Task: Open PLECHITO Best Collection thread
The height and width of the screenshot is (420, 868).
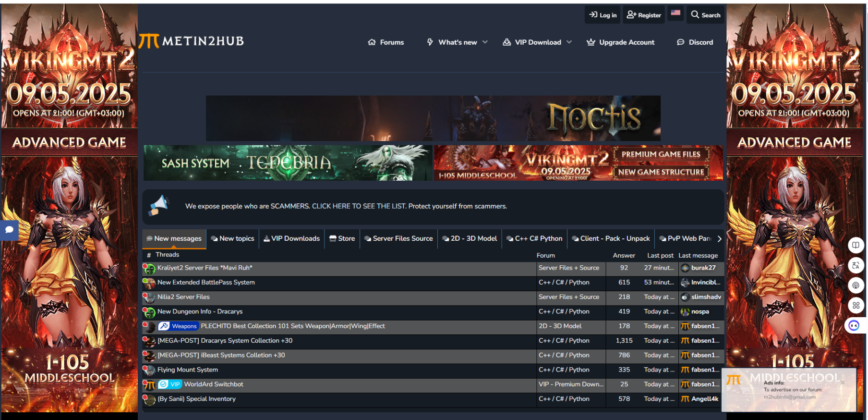Action: 293,326
